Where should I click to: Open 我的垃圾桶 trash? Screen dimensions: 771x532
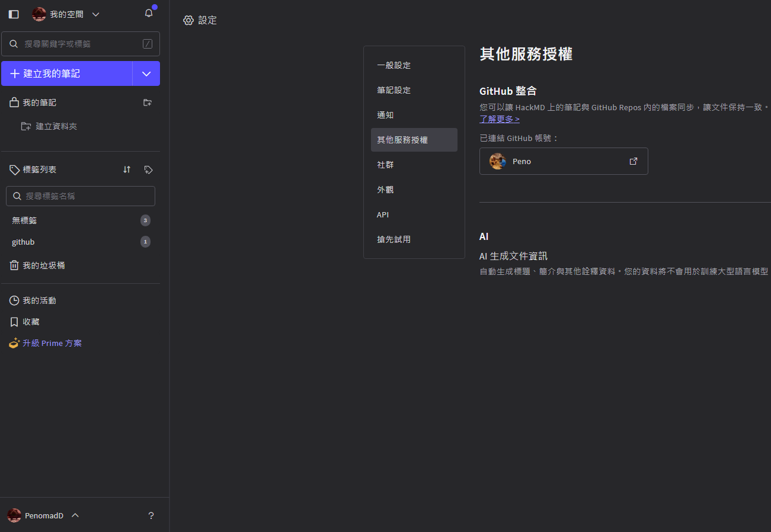coord(37,265)
